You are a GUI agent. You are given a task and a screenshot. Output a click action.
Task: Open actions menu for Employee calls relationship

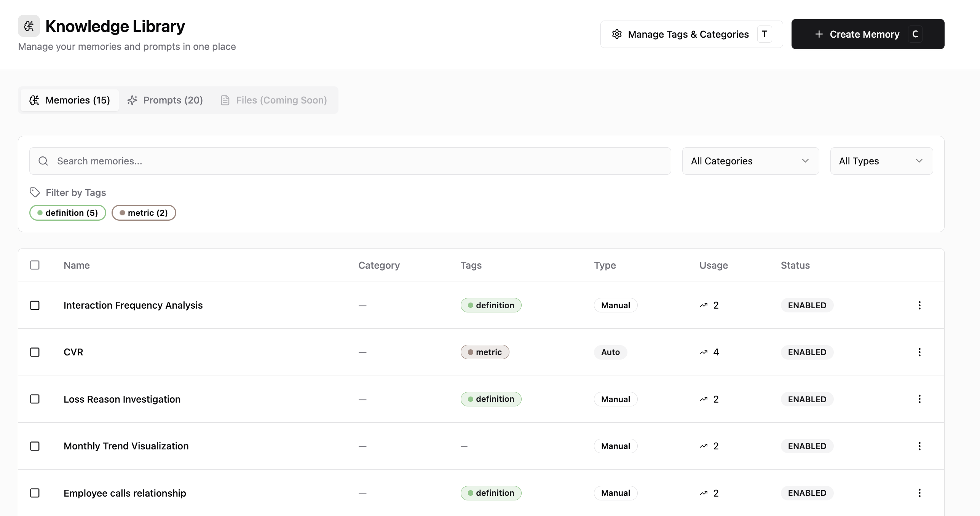(919, 493)
